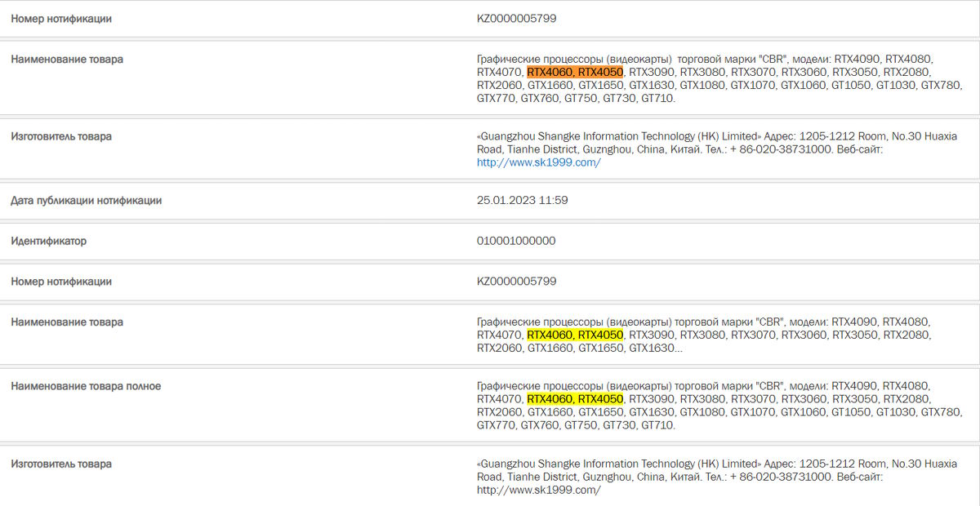Image resolution: width=980 pixels, height=506 pixels.
Task: Click 'Номер нотификации' label below the 'Идентификатор' row
Action: (x=61, y=282)
